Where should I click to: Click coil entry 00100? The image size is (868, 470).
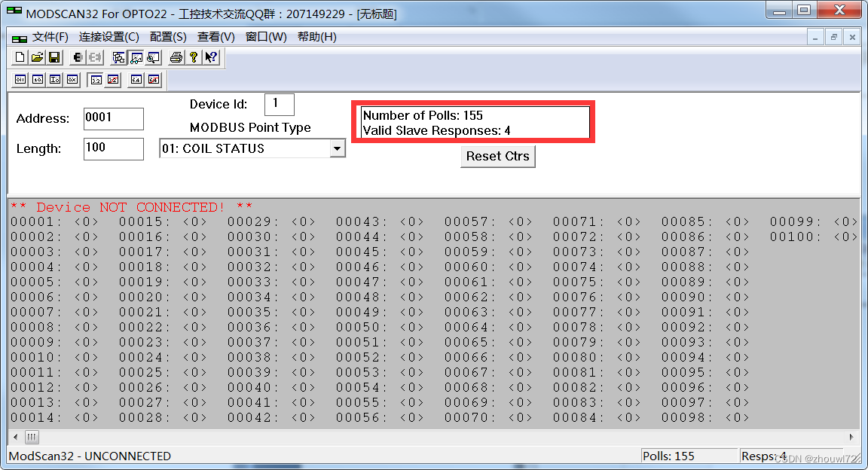[x=814, y=237]
